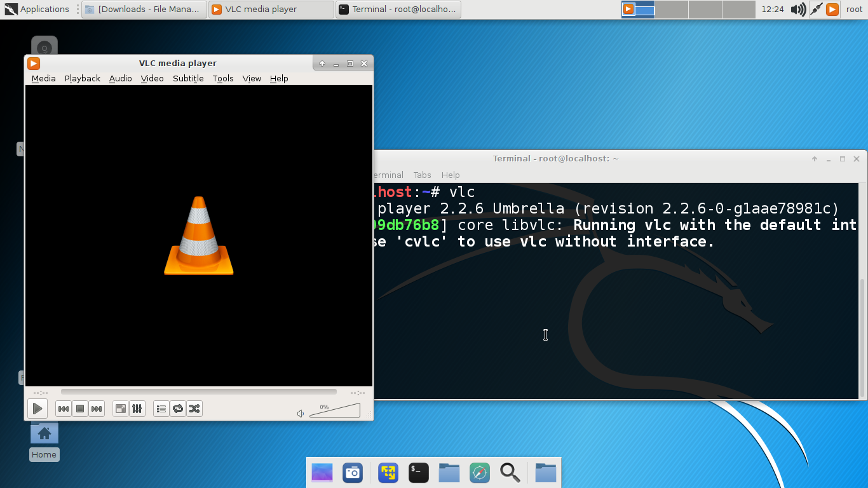The image size is (868, 488).
Task: Toggle random shuffle playback
Action: [x=194, y=409]
